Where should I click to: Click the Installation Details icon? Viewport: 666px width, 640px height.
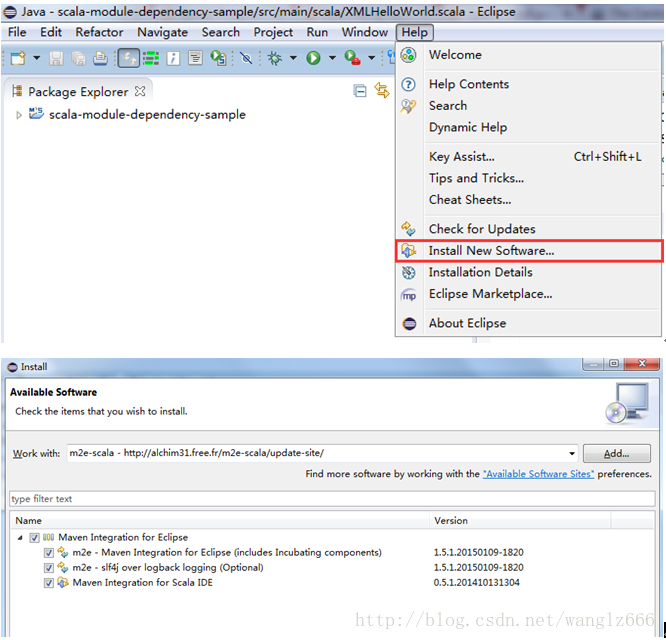[409, 273]
